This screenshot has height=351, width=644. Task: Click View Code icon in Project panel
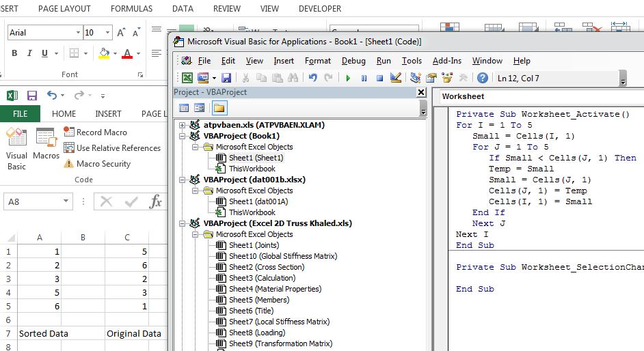point(184,108)
